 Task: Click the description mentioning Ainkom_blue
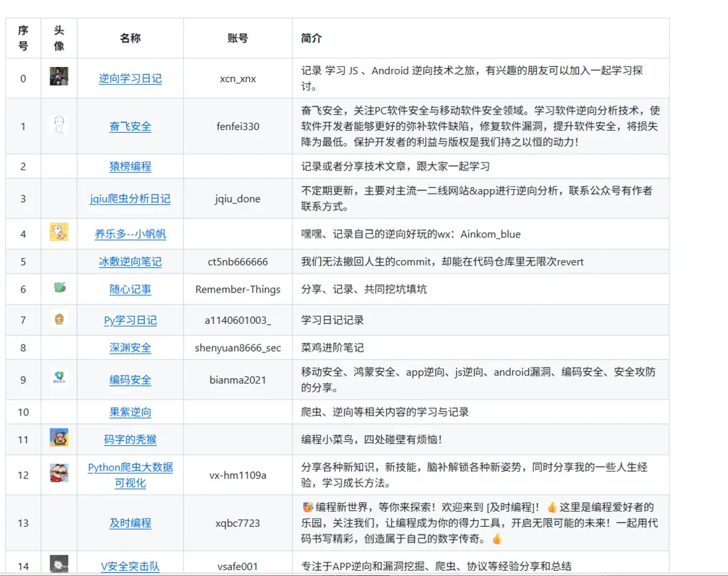pos(411,234)
